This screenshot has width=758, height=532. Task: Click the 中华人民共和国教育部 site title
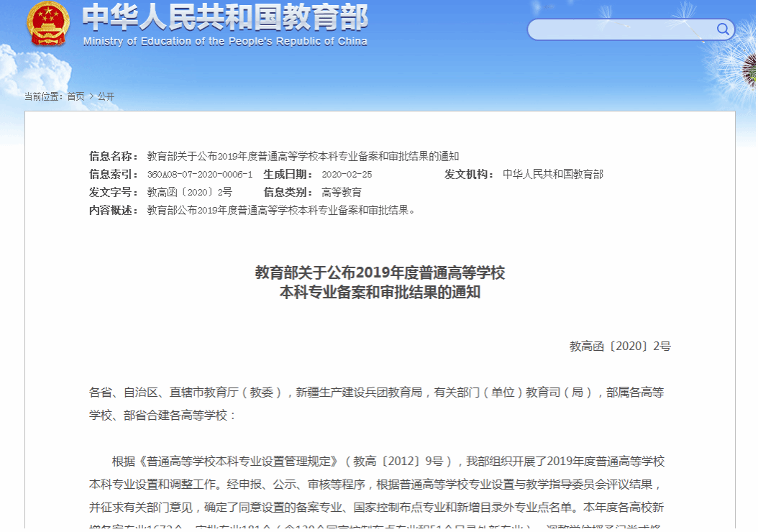coord(224,18)
